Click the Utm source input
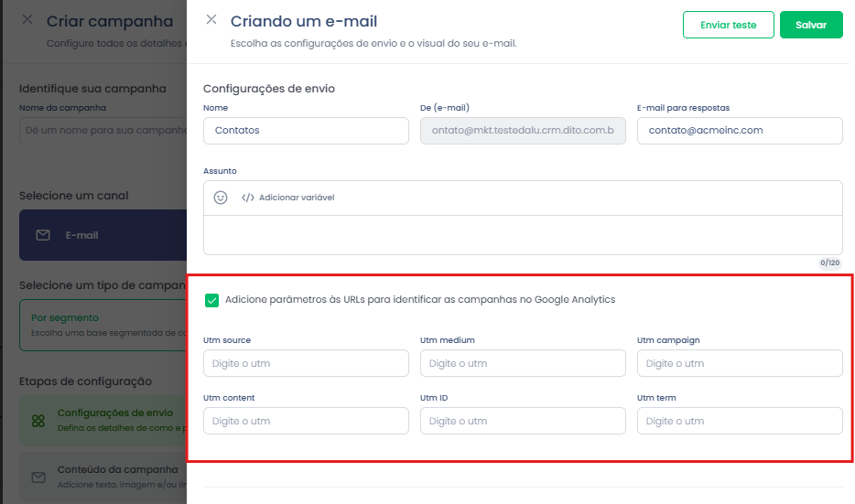Image resolution: width=855 pixels, height=504 pixels. tap(306, 363)
